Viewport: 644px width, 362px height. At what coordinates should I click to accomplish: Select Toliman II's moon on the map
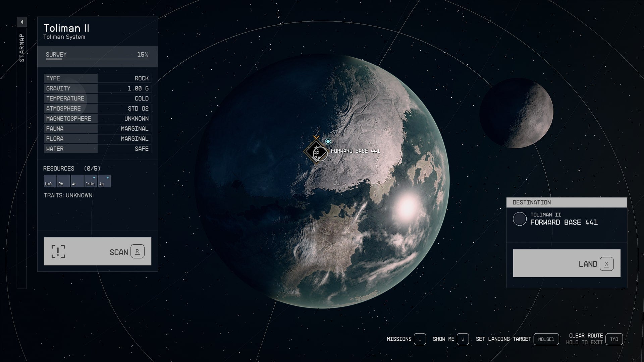pyautogui.click(x=518, y=113)
